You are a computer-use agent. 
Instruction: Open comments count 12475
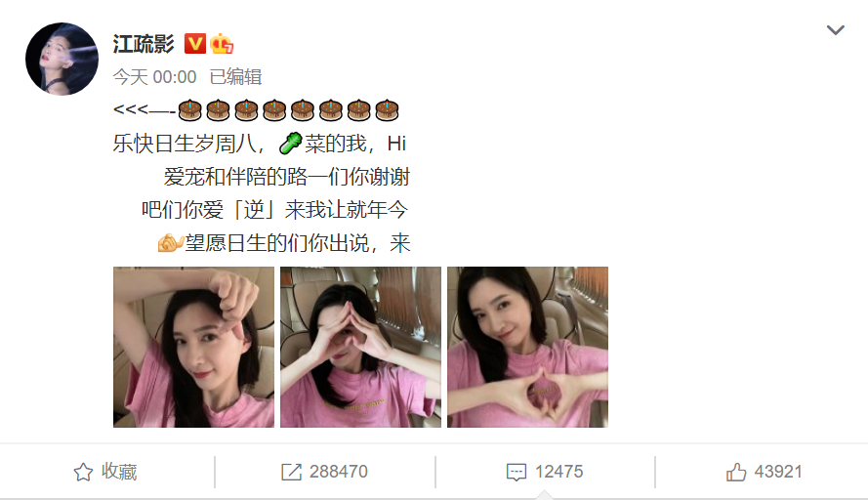point(558,472)
